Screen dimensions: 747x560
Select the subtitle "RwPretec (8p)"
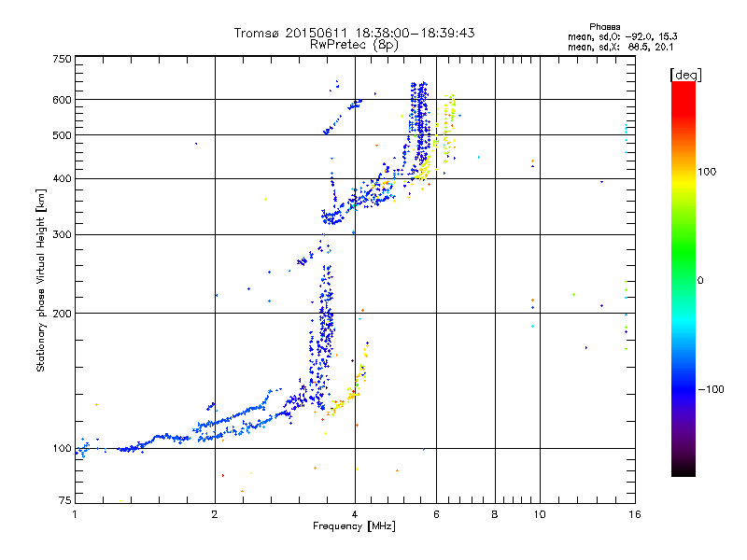[x=354, y=45]
